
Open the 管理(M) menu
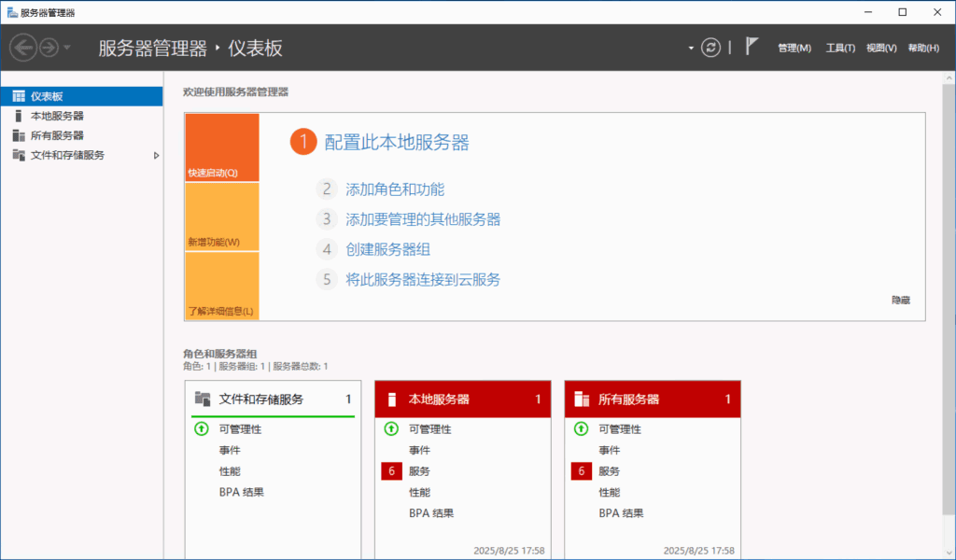pos(794,48)
